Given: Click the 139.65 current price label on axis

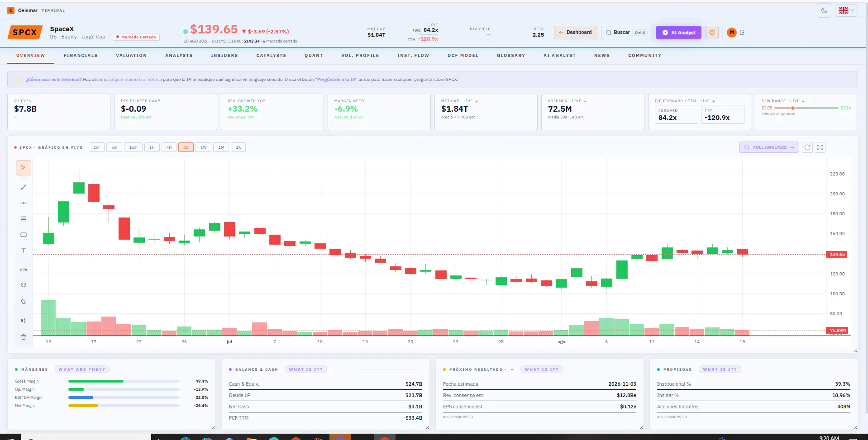Looking at the screenshot, I should [x=837, y=255].
